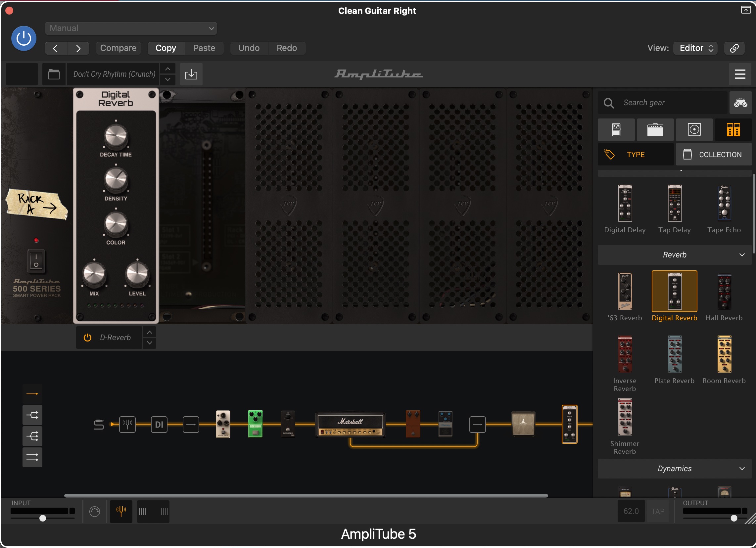Go to previous preset with left arrow
The image size is (756, 548).
coord(56,48)
